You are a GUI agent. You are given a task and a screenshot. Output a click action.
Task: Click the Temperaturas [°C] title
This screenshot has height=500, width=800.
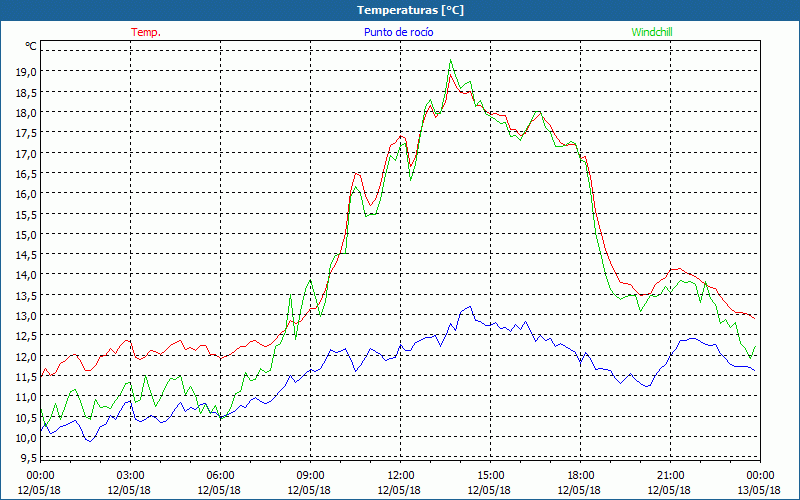pyautogui.click(x=410, y=10)
